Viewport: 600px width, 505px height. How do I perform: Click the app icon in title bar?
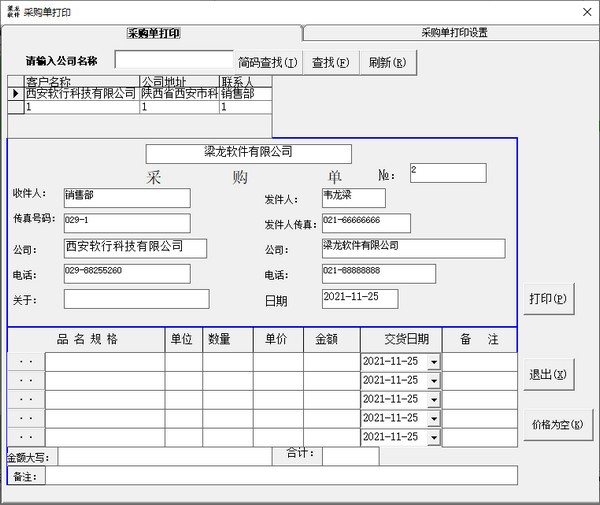[x=12, y=10]
